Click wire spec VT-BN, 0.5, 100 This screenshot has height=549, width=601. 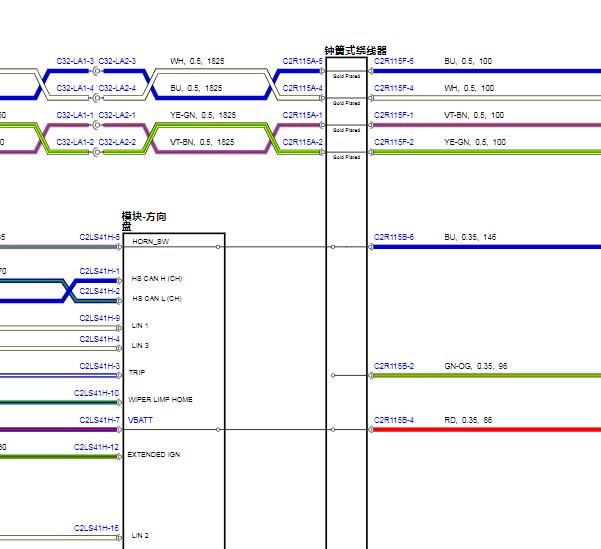474,115
